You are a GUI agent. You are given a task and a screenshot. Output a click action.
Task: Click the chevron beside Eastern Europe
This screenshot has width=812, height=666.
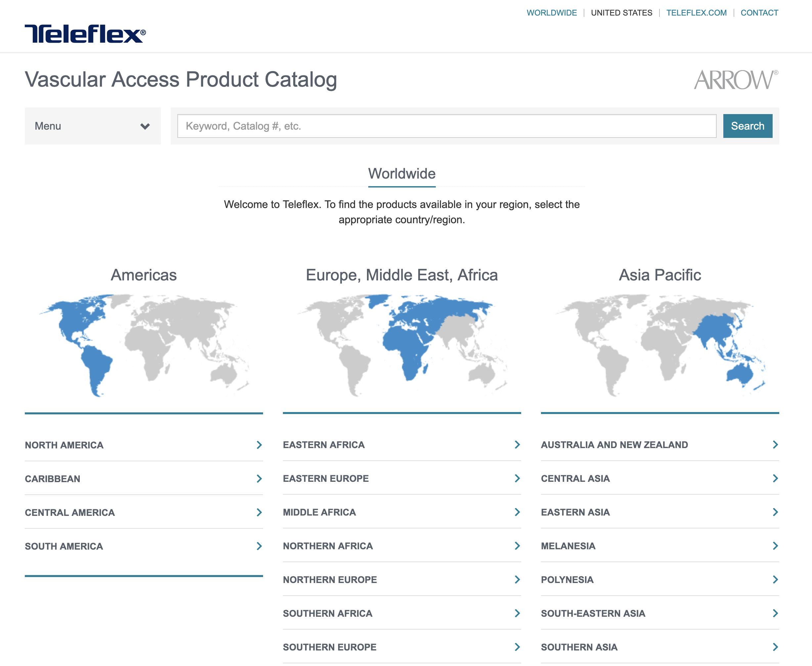517,479
